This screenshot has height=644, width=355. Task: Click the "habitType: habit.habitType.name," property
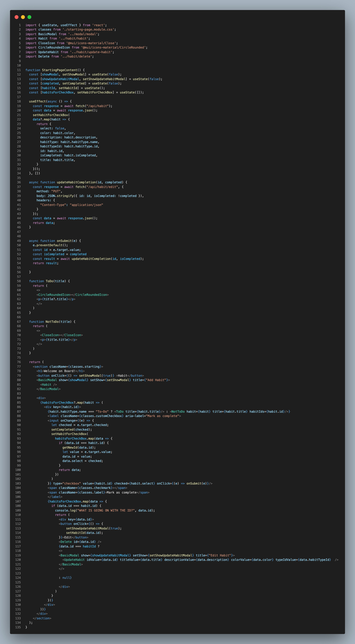(70, 142)
